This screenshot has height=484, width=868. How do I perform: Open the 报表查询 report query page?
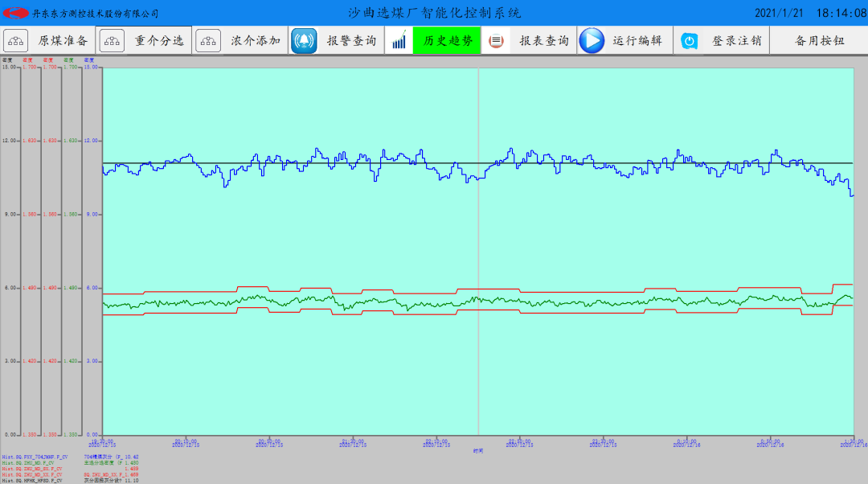(544, 41)
